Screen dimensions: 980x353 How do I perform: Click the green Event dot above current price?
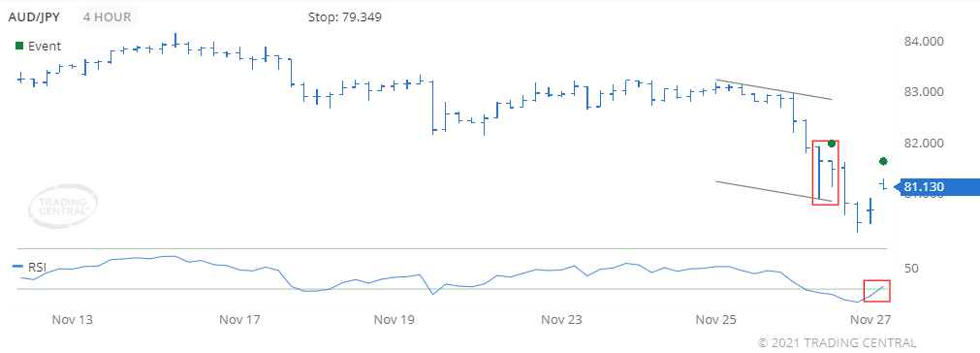point(883,161)
